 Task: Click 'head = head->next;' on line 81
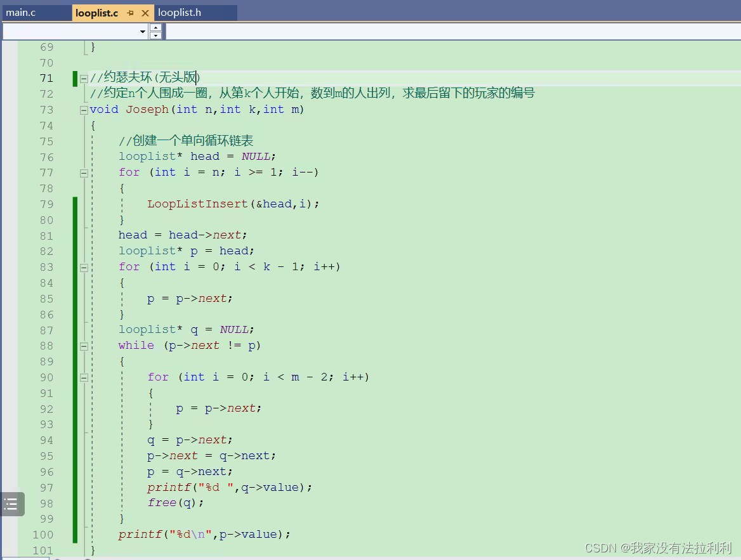click(x=183, y=235)
